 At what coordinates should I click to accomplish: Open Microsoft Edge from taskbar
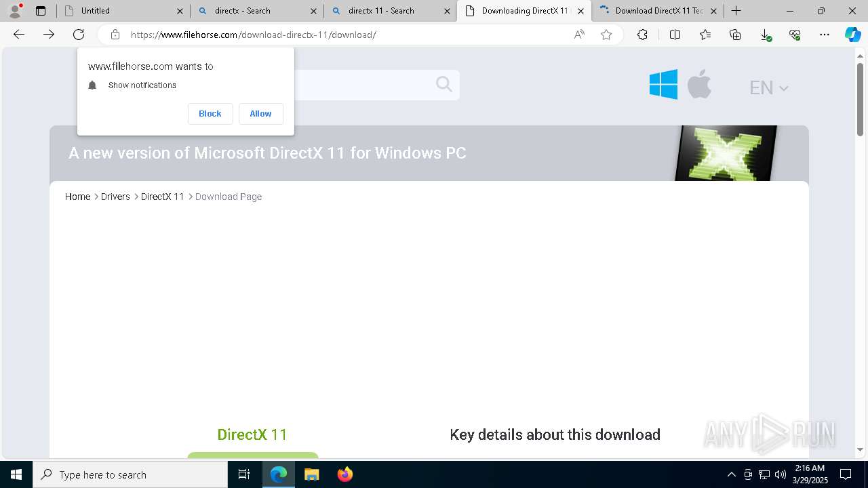[279, 474]
